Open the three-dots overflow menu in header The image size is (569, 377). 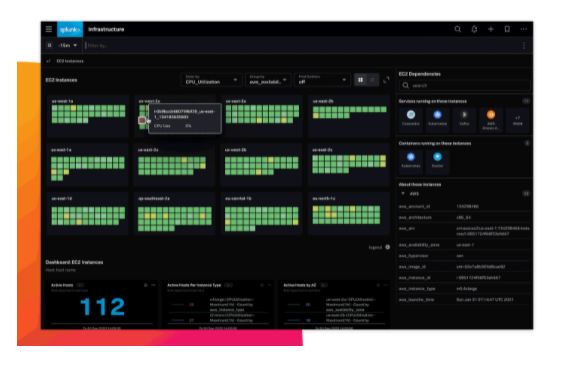point(523,29)
